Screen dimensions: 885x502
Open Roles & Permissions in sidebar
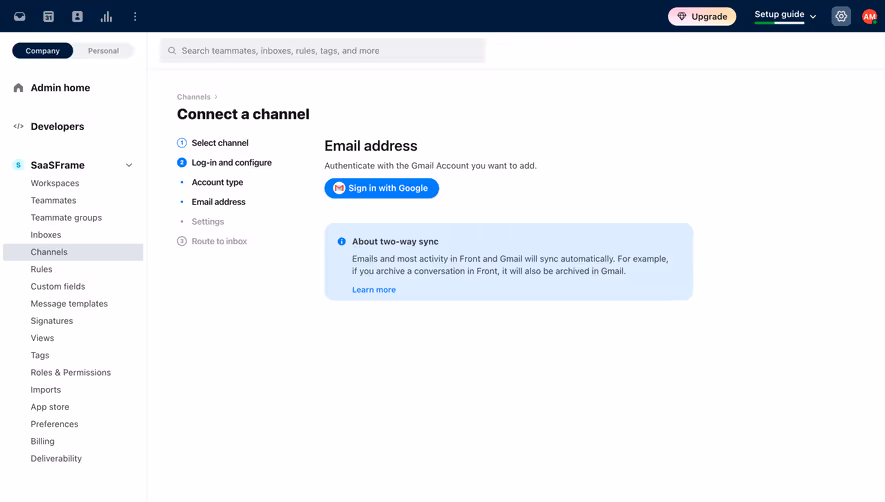[x=71, y=373]
